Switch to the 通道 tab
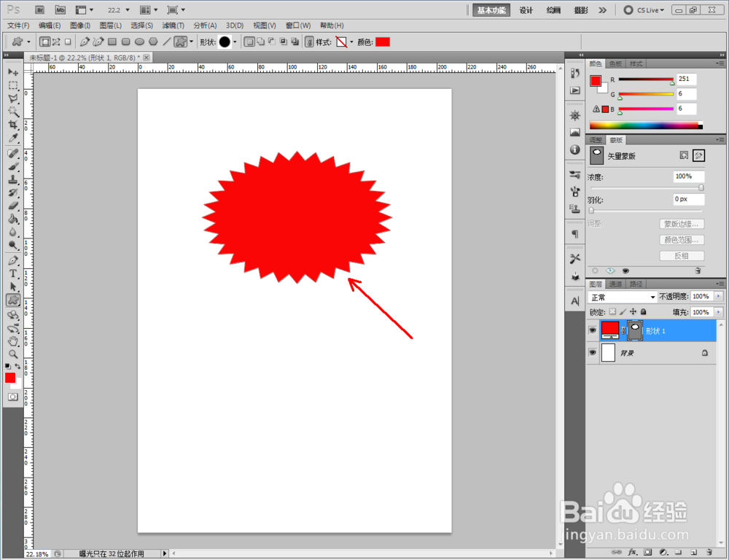The width and height of the screenshot is (729, 560). (x=615, y=284)
